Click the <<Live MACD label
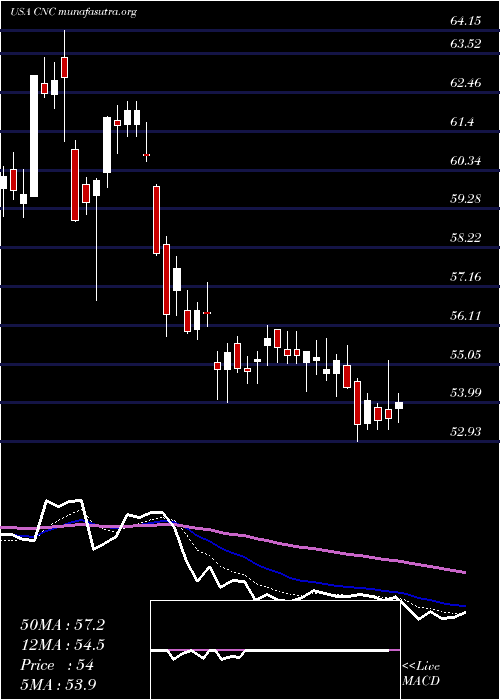 click(x=421, y=674)
